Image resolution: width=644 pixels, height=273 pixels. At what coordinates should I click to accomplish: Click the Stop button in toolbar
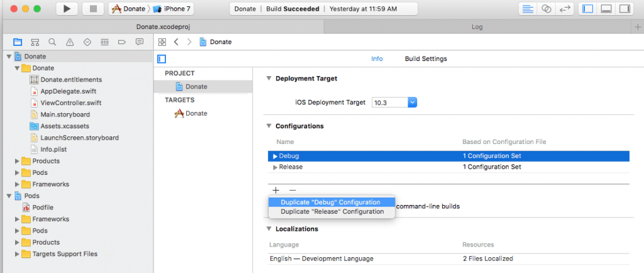click(x=93, y=9)
